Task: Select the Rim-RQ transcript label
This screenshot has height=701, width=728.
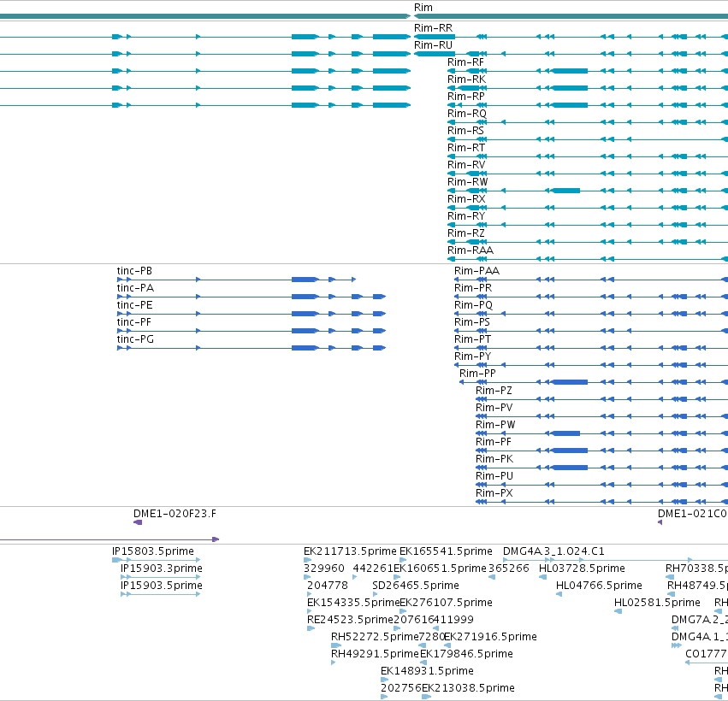Action: point(467,114)
